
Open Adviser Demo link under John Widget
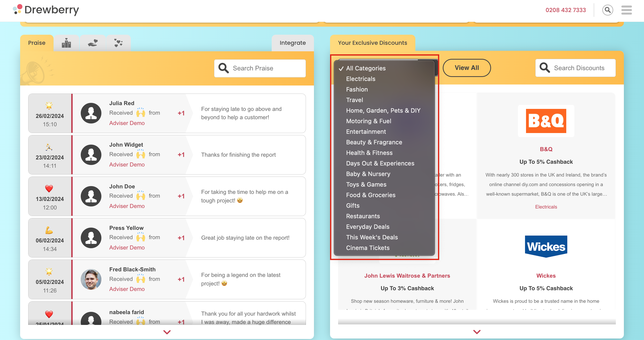pyautogui.click(x=127, y=165)
